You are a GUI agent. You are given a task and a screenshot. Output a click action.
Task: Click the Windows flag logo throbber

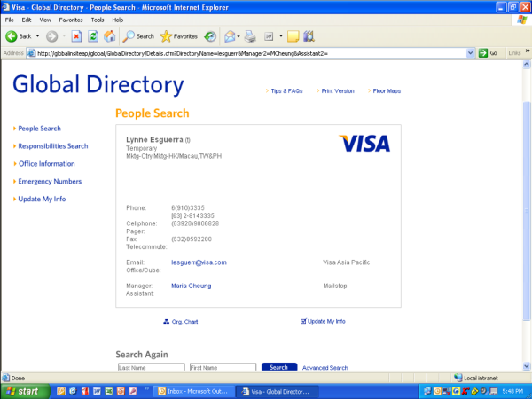[x=522, y=20]
